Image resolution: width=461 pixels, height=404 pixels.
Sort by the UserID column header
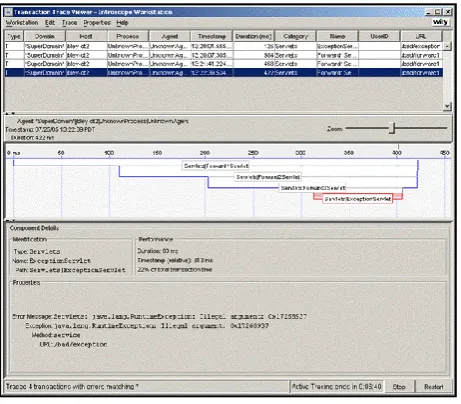[x=379, y=36]
